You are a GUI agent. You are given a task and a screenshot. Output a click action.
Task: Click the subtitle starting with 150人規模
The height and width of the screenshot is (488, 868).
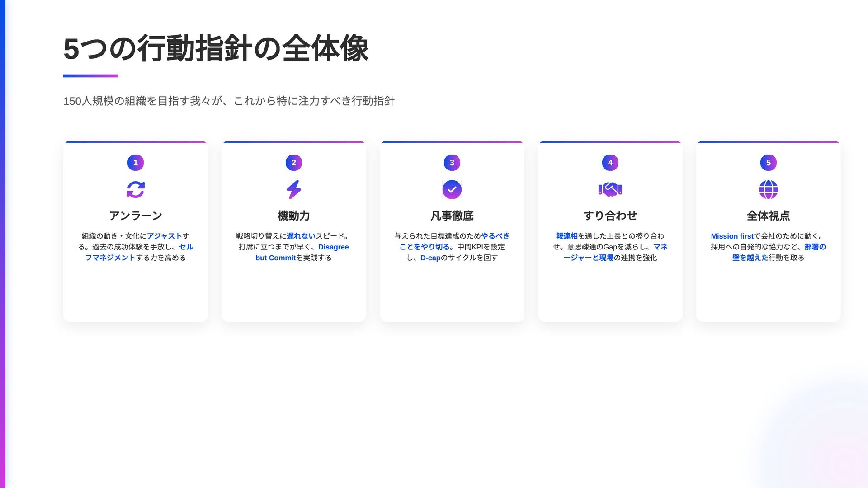tap(229, 101)
